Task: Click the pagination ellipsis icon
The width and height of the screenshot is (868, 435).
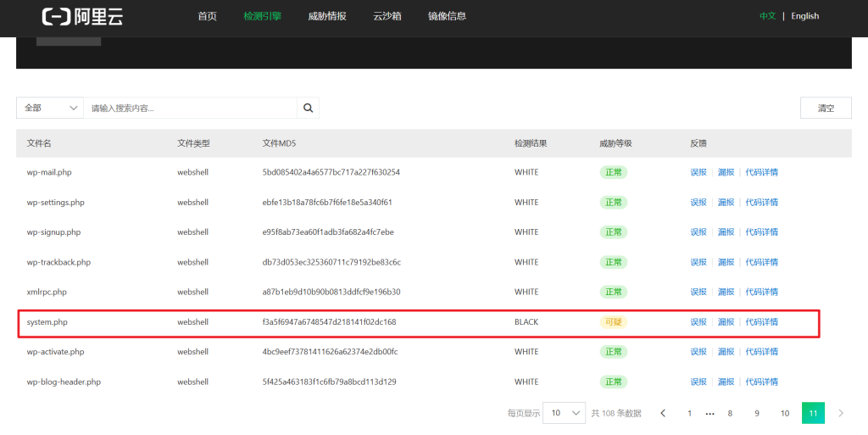Action: click(709, 413)
